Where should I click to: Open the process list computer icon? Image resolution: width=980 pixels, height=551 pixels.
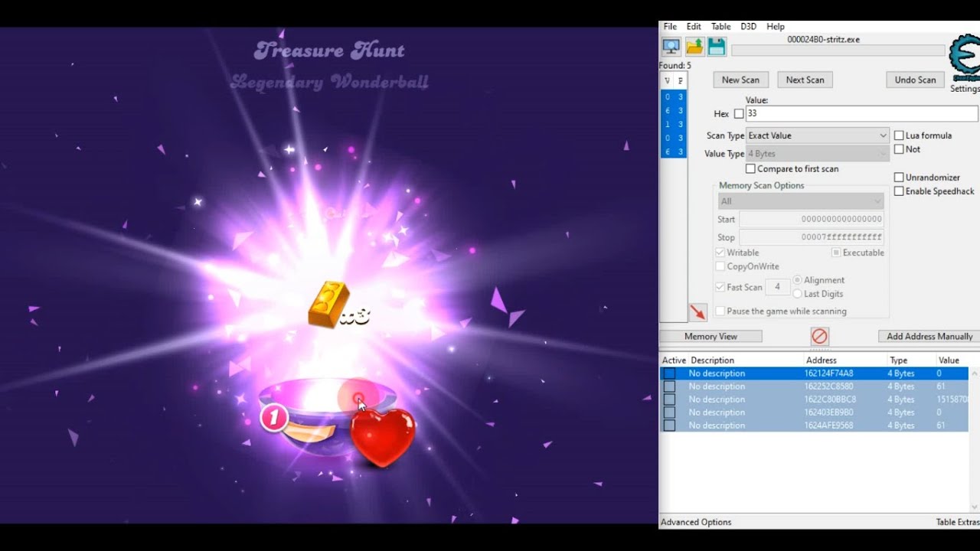click(671, 47)
